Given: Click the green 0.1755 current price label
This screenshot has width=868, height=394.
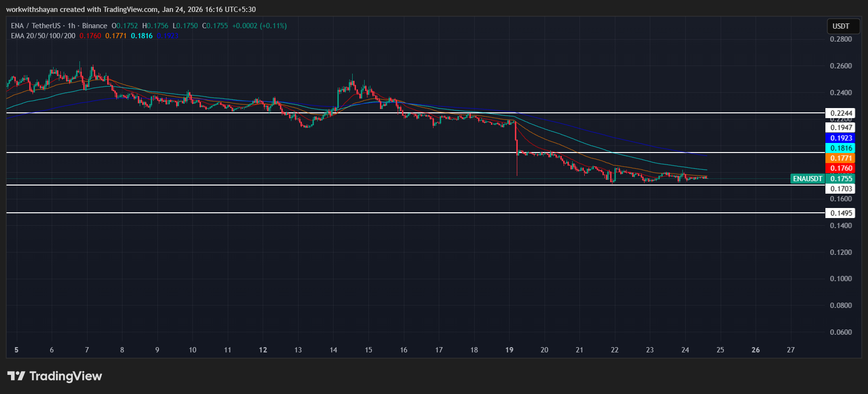Looking at the screenshot, I should (841, 179).
